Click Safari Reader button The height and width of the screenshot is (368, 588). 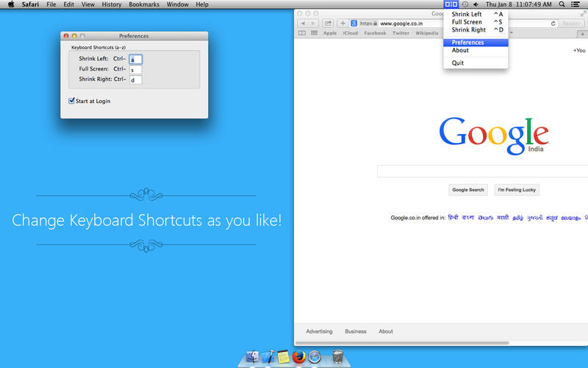point(571,24)
